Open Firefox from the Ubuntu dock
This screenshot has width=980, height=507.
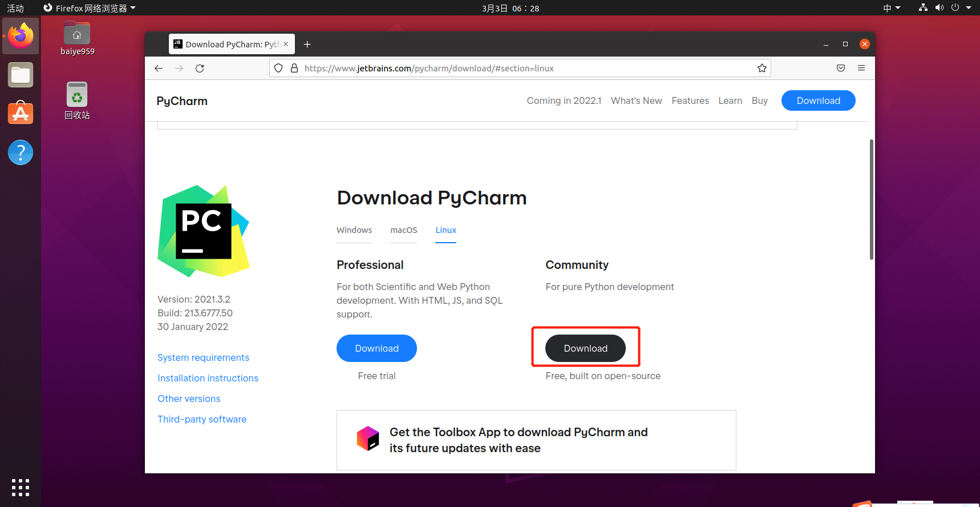pos(21,36)
